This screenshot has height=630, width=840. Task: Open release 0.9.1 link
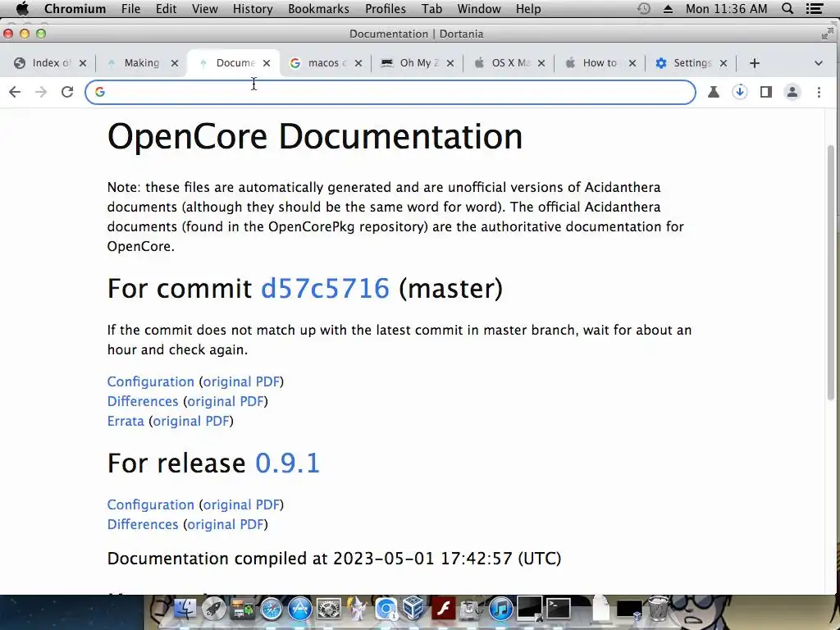tap(288, 463)
